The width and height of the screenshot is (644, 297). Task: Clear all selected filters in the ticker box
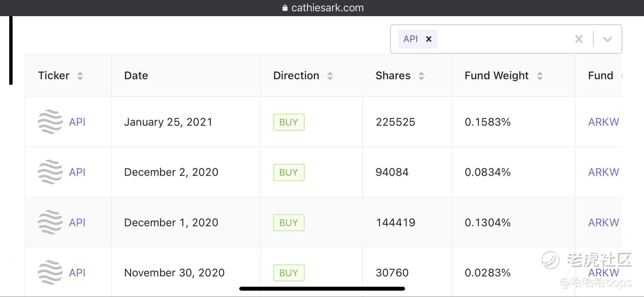point(579,39)
